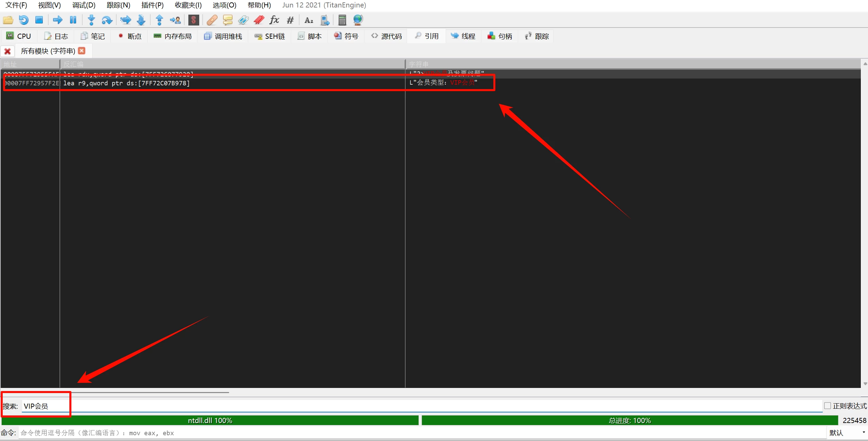The height and width of the screenshot is (441, 868).
Task: Click the fx functions icon
Action: coord(274,20)
